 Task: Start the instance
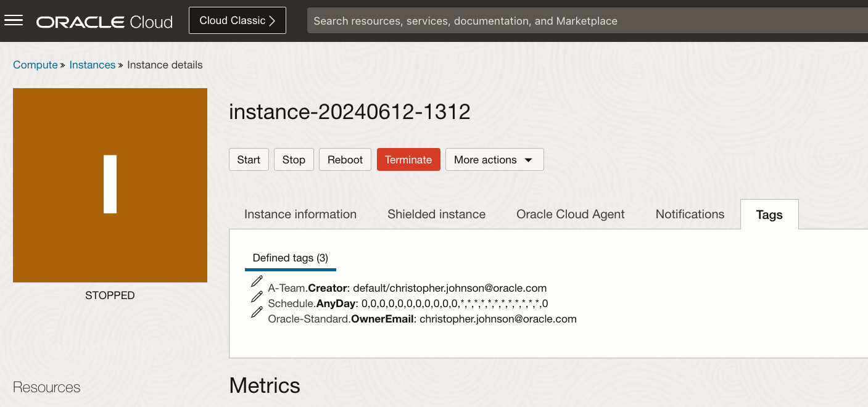(x=249, y=159)
